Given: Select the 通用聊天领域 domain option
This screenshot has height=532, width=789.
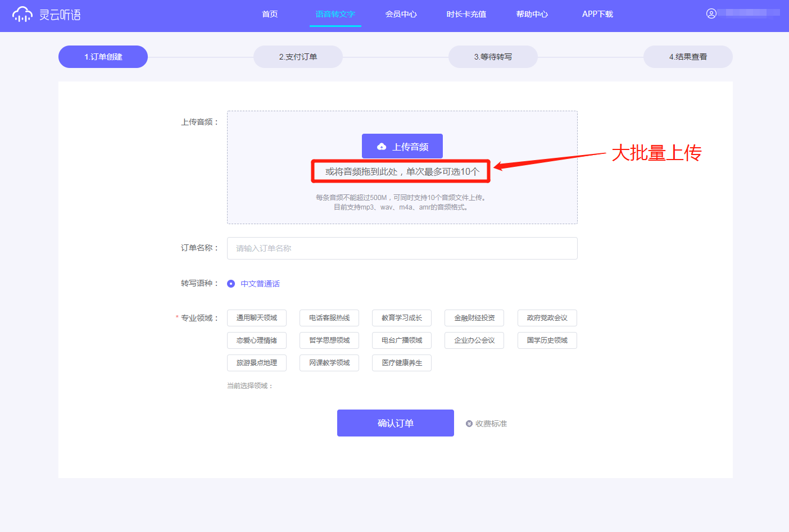Looking at the screenshot, I should click(257, 318).
